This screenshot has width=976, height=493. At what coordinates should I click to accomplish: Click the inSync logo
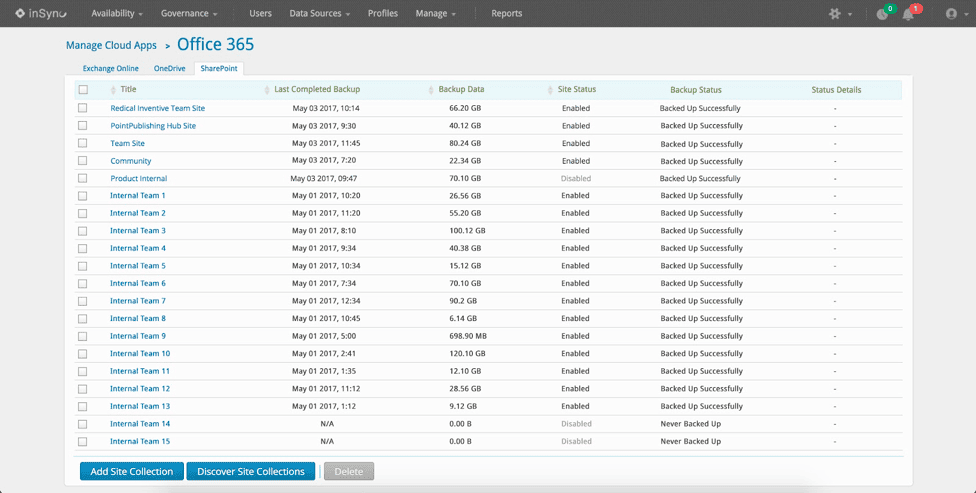coord(41,13)
